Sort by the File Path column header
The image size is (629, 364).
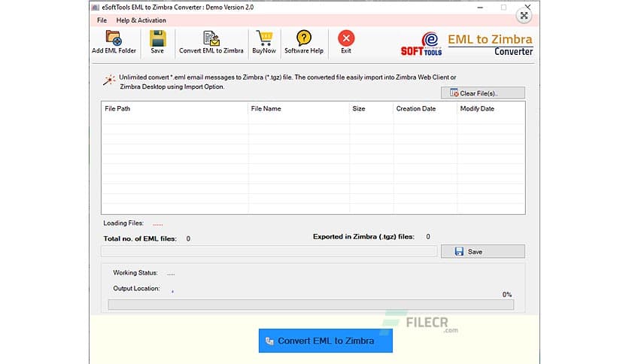[x=175, y=108]
